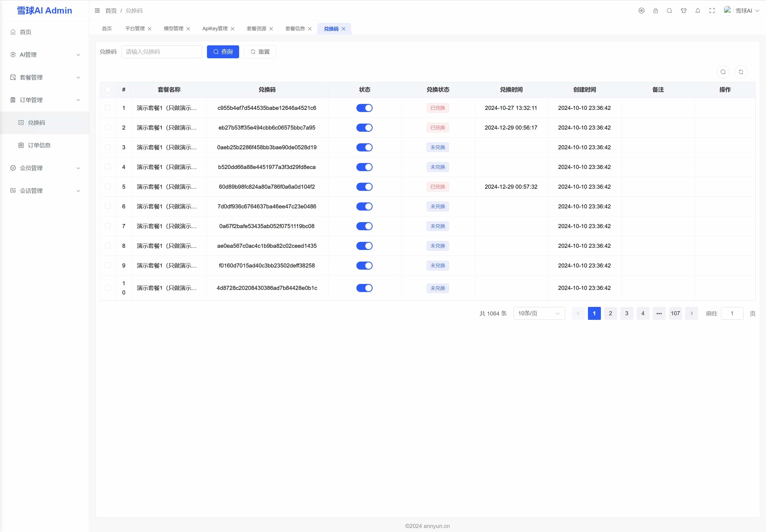Click the round refresh icon above table

point(741,72)
